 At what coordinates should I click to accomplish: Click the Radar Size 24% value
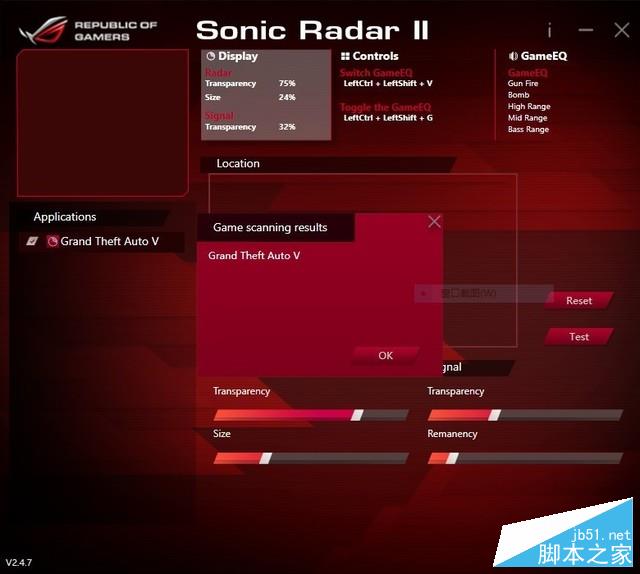(x=287, y=97)
